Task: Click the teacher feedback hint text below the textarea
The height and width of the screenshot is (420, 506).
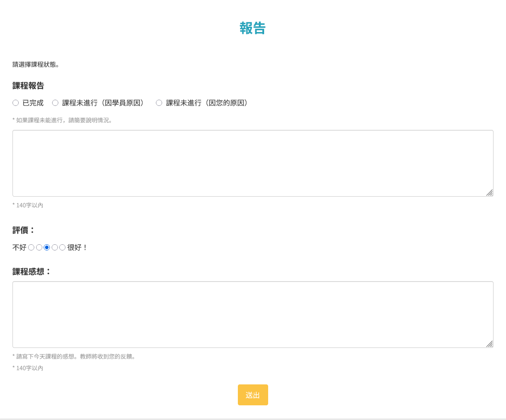Action: coord(73,356)
